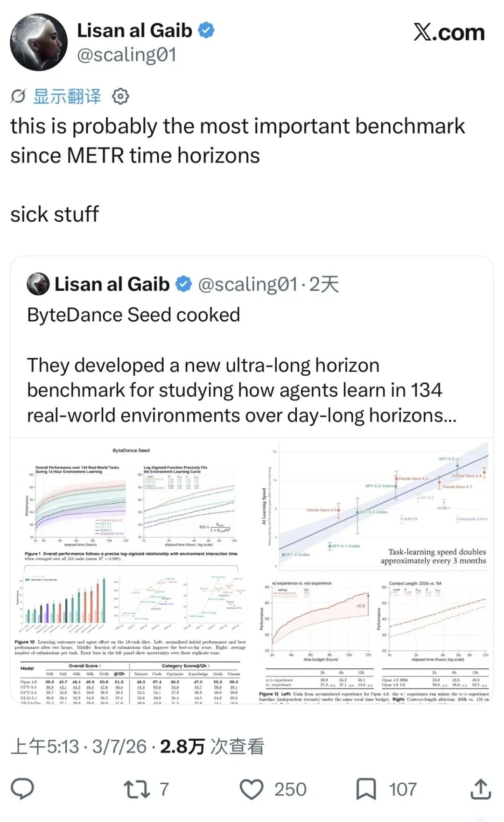View the AI Learning Speed scatter plot image
Screen dimensions: 504x822
375,506
